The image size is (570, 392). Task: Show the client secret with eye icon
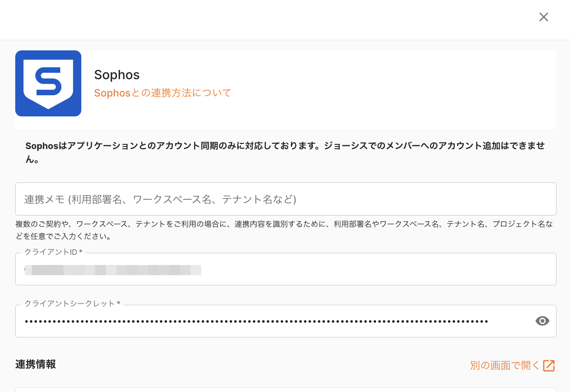pyautogui.click(x=542, y=321)
